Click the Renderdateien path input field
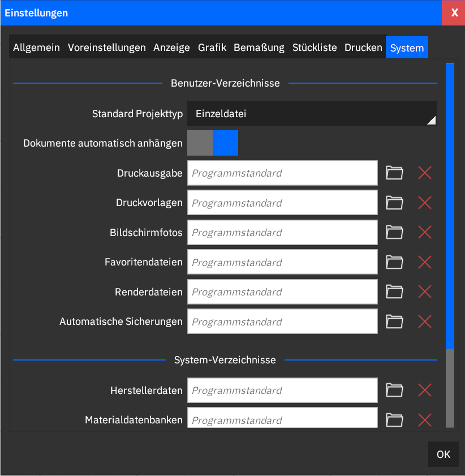Screen dimensions: 465x476 point(282,292)
